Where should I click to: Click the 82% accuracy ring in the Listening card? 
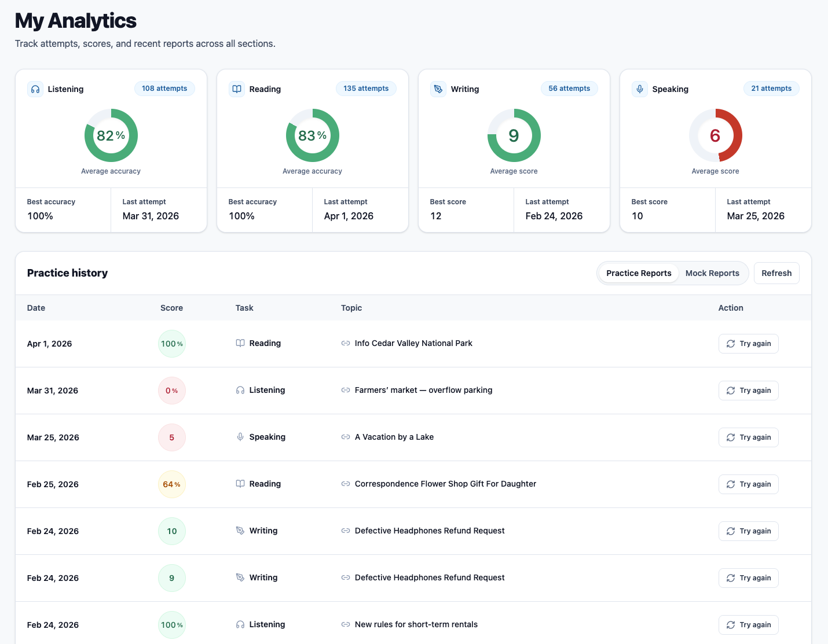point(111,135)
